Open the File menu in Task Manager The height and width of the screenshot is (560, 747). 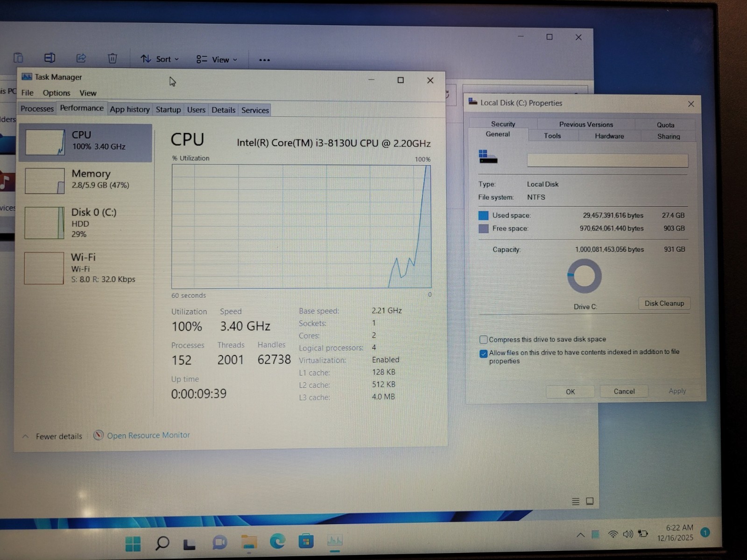[28, 92]
